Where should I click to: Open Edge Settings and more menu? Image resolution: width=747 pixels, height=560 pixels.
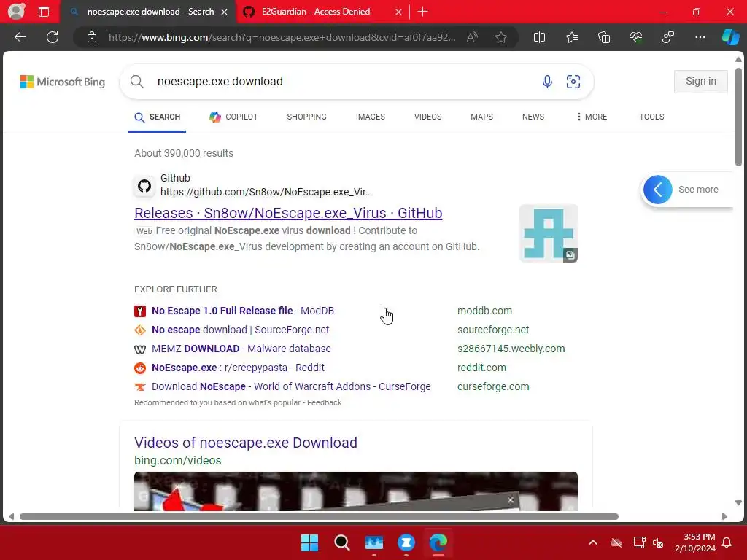click(700, 37)
